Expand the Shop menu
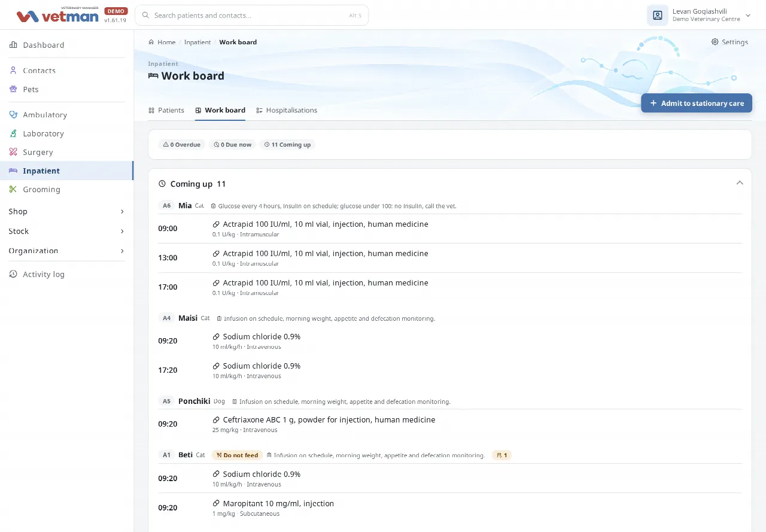Viewport: 766px width, 532px height. [x=66, y=211]
